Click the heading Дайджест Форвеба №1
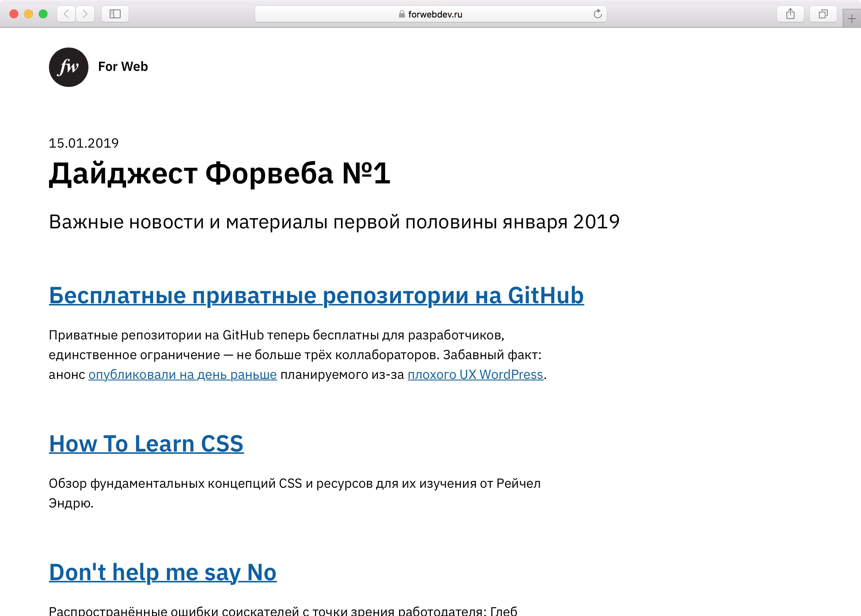The height and width of the screenshot is (616, 861). click(x=220, y=174)
